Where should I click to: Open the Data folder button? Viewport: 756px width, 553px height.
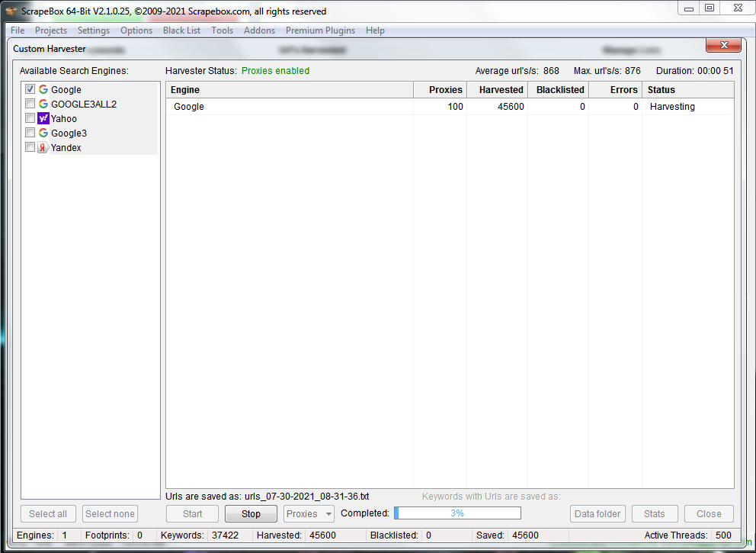[597, 514]
